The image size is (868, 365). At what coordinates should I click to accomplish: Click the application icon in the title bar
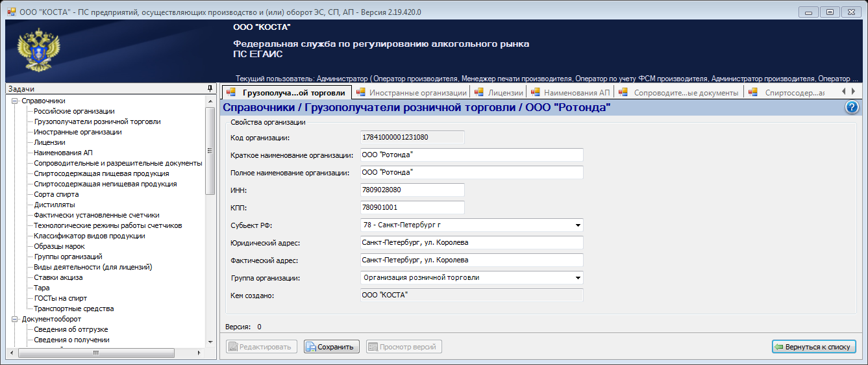pos(11,12)
